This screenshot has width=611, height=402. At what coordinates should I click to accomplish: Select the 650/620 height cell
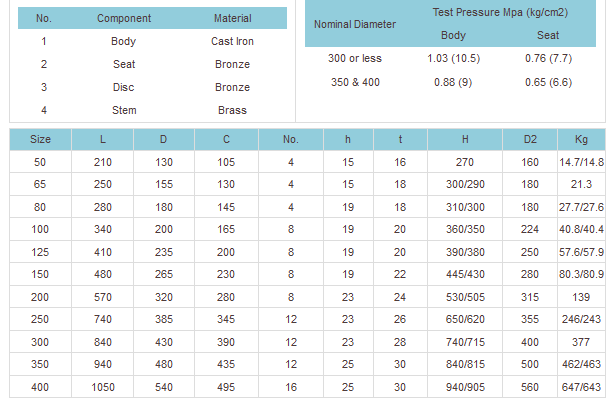pyautogui.click(x=465, y=318)
